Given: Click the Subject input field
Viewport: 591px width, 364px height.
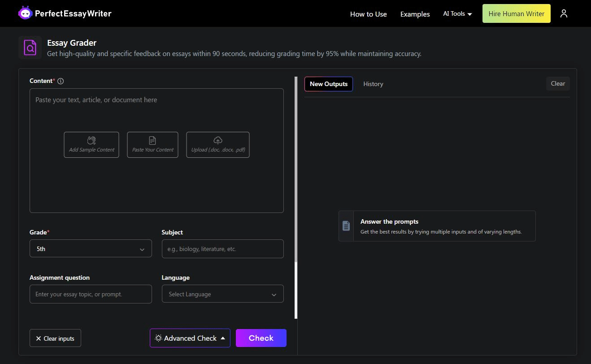Looking at the screenshot, I should point(222,249).
